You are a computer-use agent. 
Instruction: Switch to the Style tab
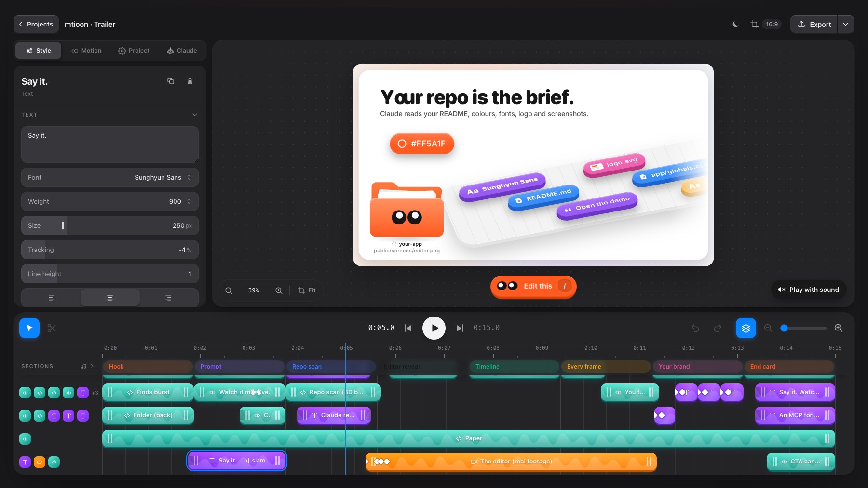pyautogui.click(x=39, y=51)
